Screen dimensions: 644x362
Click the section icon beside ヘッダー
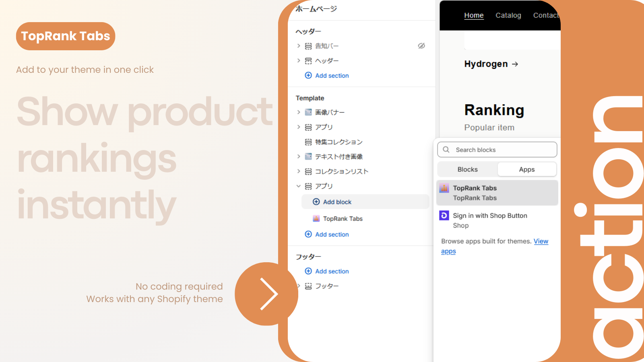click(x=308, y=61)
